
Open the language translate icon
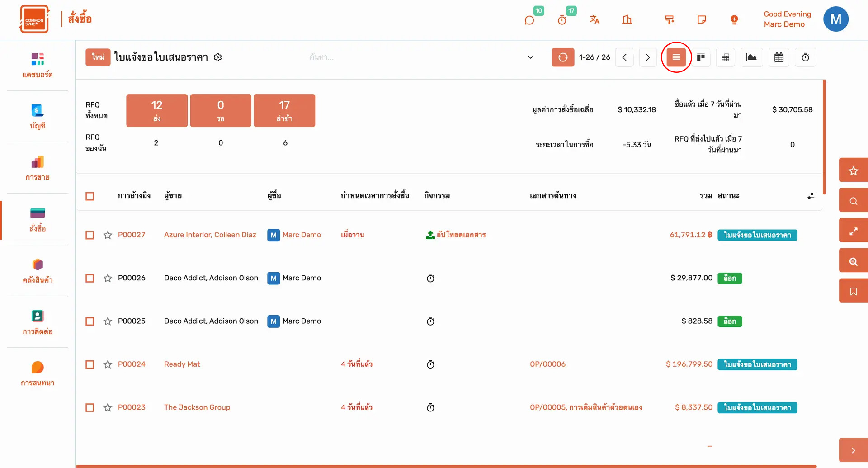point(594,19)
